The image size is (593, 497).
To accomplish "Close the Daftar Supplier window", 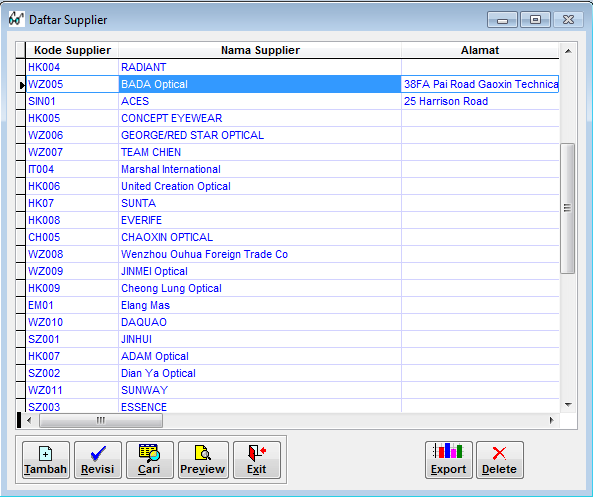I will 568,20.
